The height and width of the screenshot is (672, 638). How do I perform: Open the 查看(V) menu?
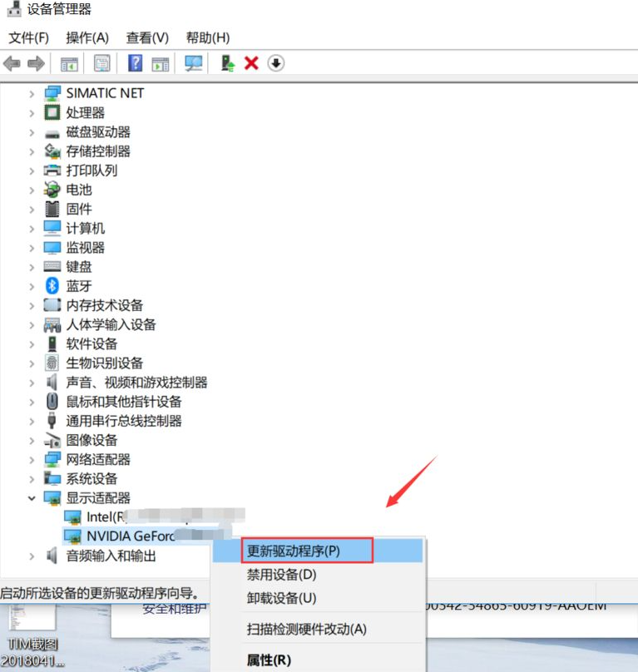(147, 37)
